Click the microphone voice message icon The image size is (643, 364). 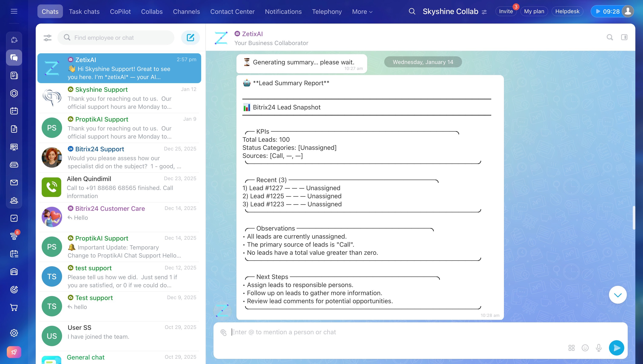[599, 348]
